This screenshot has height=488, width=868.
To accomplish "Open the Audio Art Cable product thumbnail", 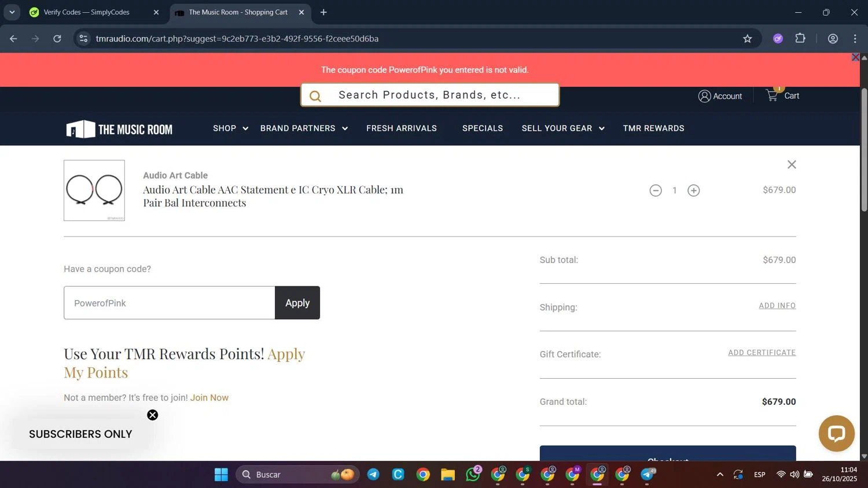I will (94, 190).
